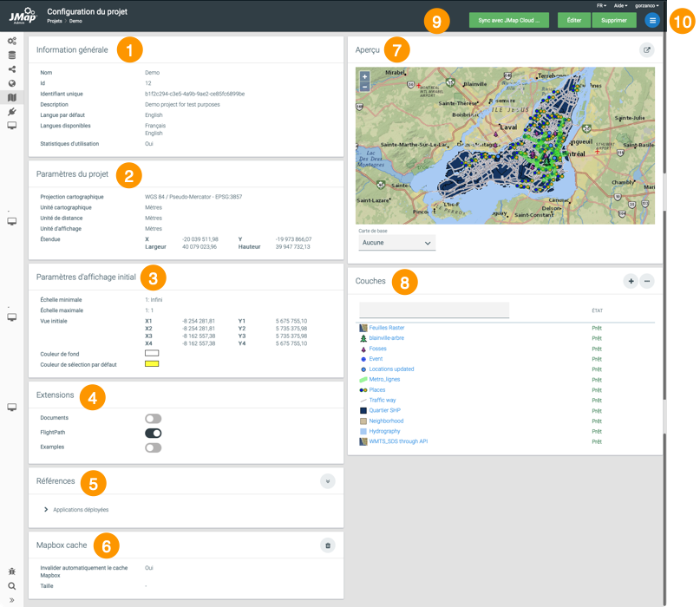Delete Mapbox cache with the trash icon
This screenshot has width=700, height=607.
[327, 545]
